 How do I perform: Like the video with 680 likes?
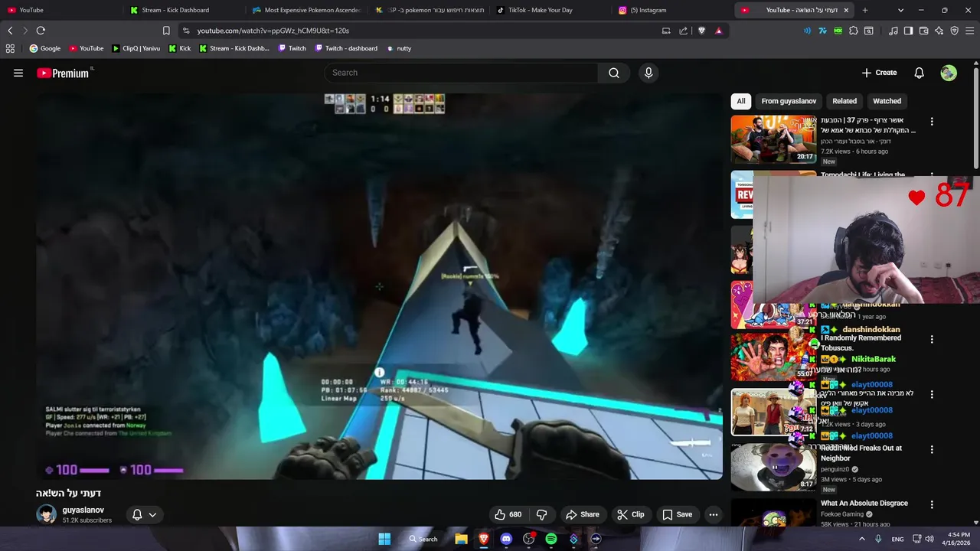[508, 514]
